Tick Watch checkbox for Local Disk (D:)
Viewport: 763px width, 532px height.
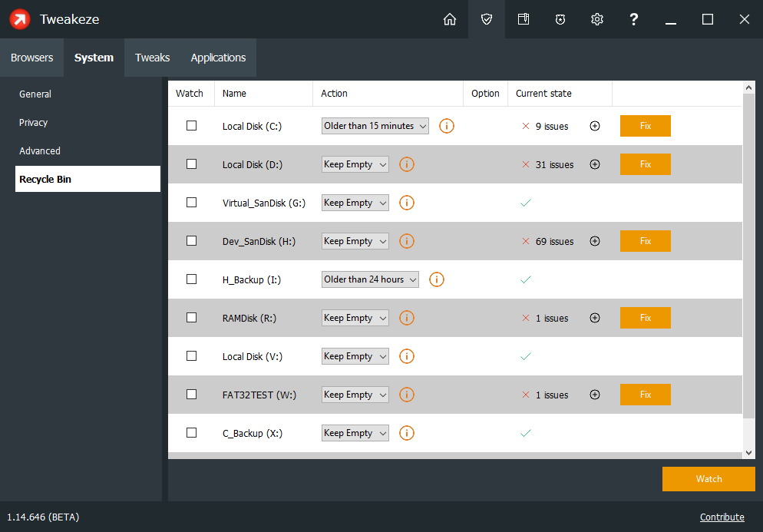pyautogui.click(x=192, y=164)
